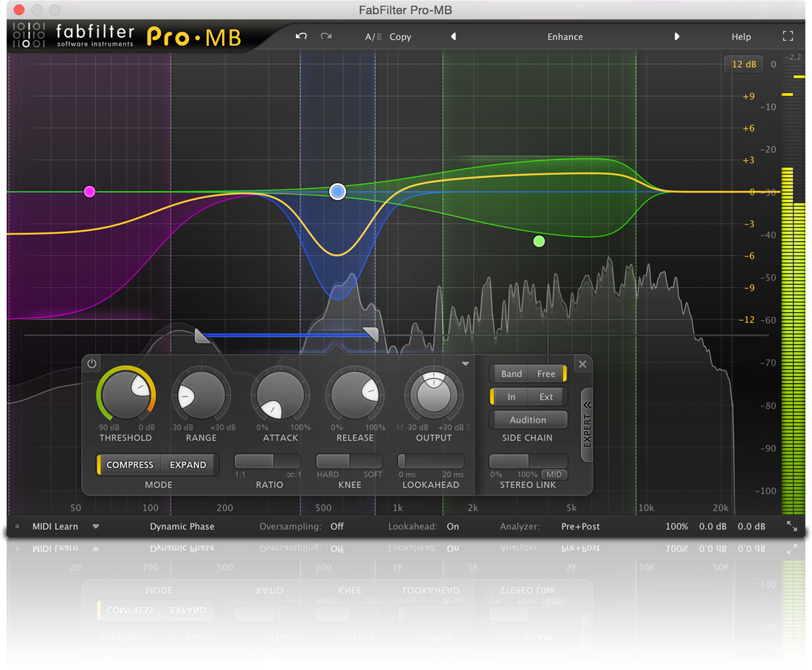The image size is (812, 670).
Task: Open the output options dropdown triangle
Action: click(x=465, y=363)
